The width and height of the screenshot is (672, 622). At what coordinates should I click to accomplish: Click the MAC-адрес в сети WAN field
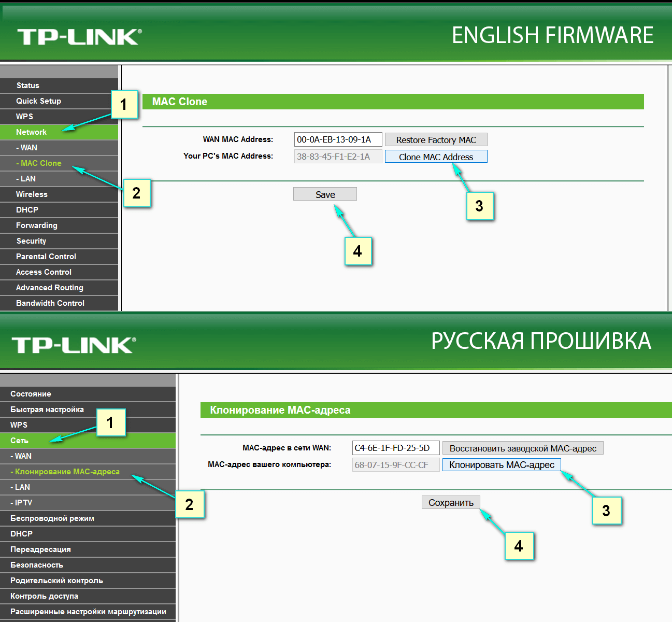pyautogui.click(x=395, y=448)
